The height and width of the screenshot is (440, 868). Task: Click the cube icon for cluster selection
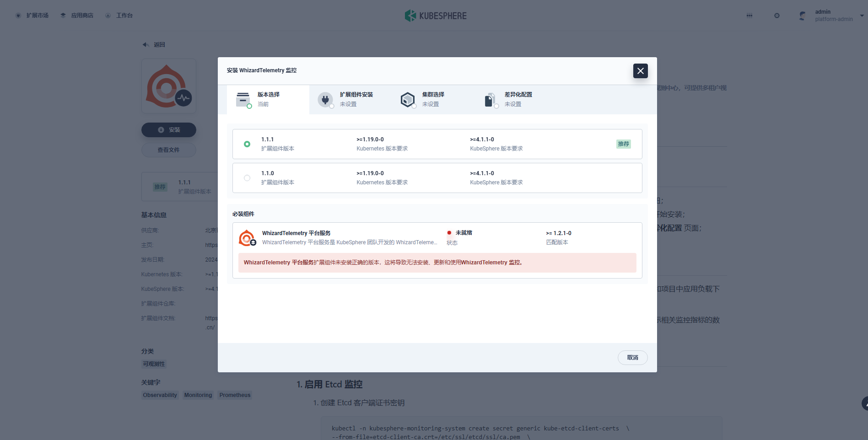click(x=407, y=99)
